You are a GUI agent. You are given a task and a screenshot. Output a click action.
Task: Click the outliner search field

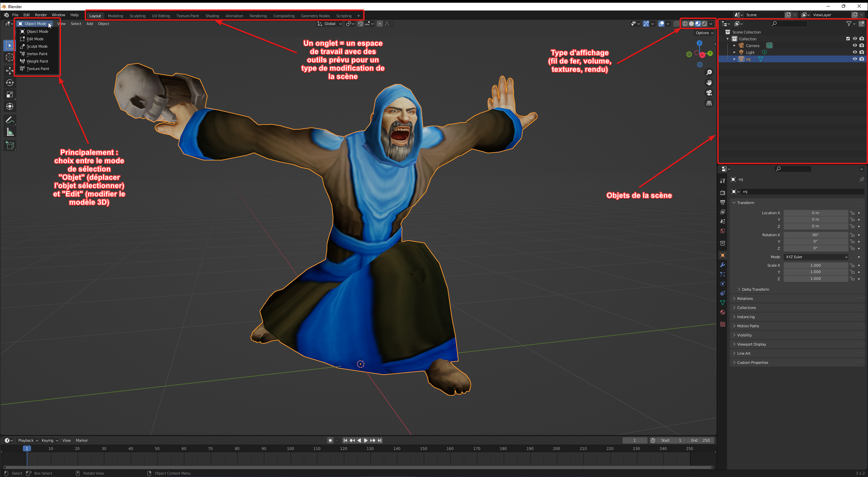pos(789,24)
